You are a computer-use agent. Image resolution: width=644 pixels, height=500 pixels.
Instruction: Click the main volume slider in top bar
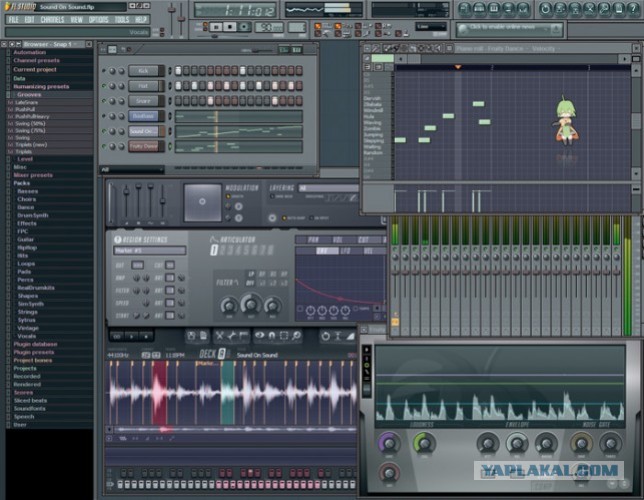coord(172,18)
